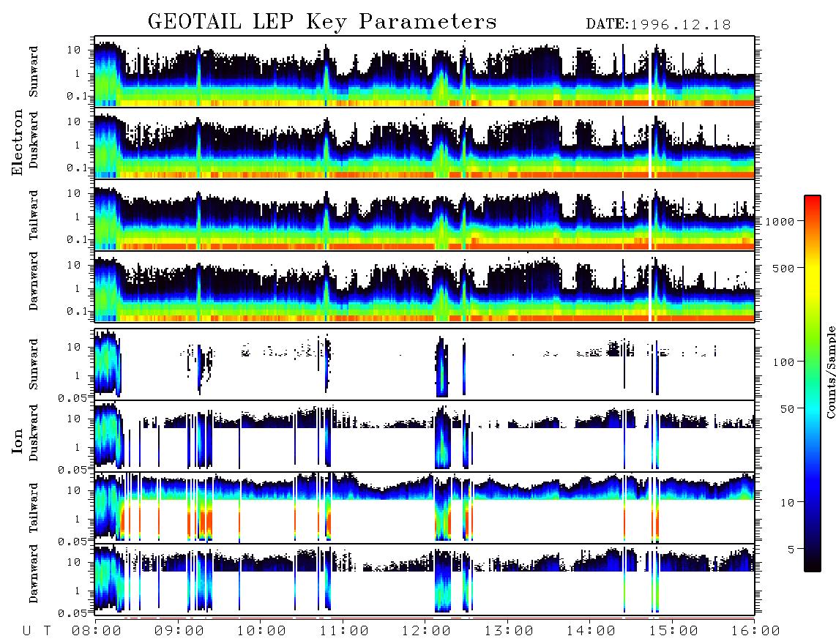Image resolution: width=836 pixels, height=644 pixels.
Task: Click inside the Electron Sunward spectrogram panel
Action: coord(425,72)
